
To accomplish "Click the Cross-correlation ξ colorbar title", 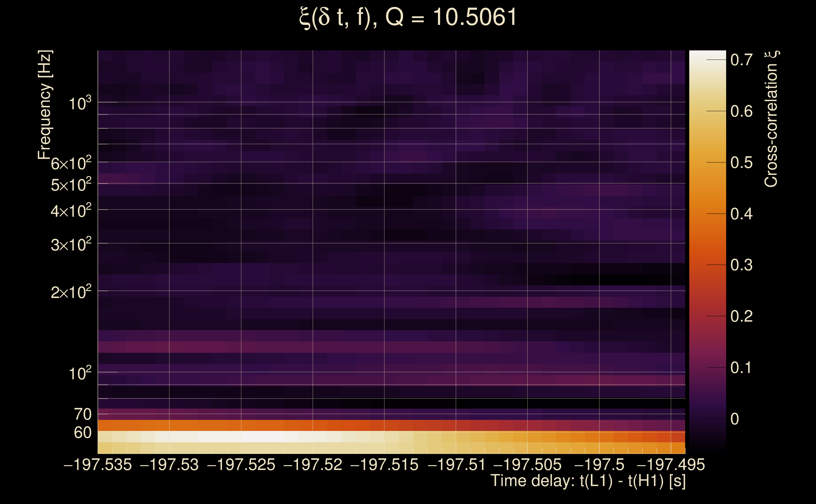I will click(771, 119).
